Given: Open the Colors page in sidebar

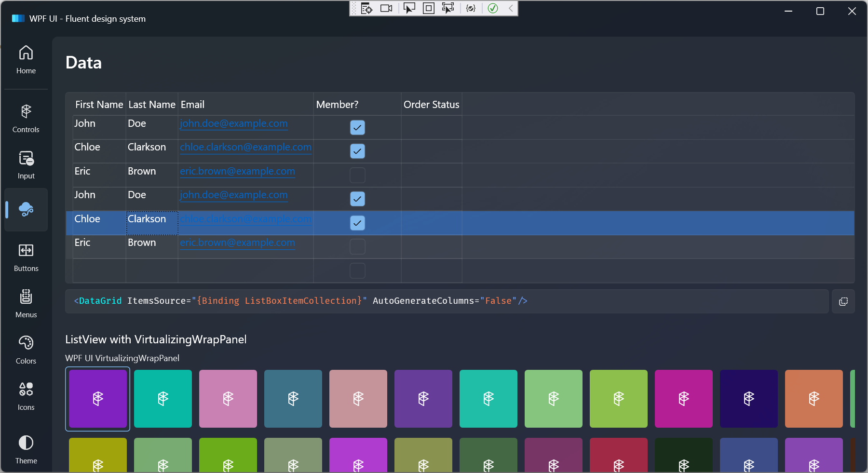Looking at the screenshot, I should tap(26, 350).
